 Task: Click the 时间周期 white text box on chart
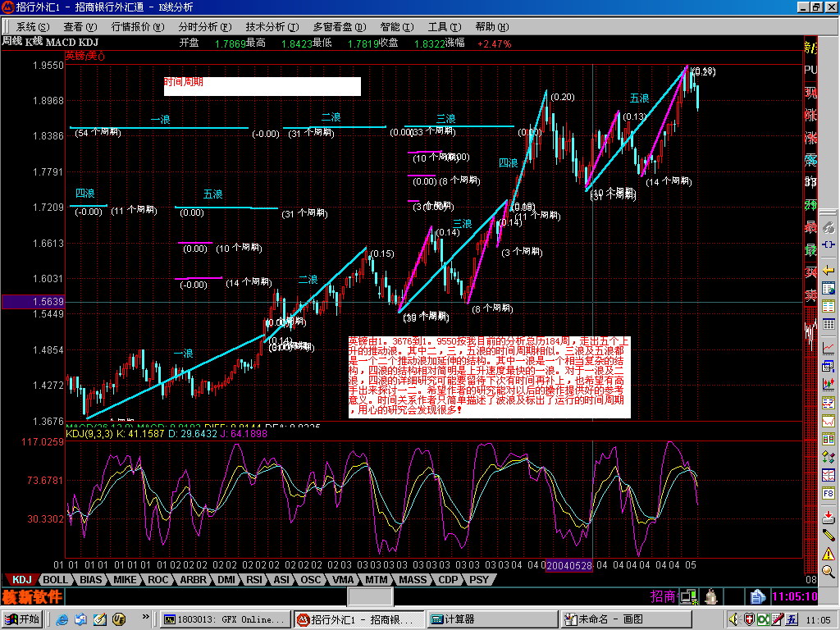point(262,86)
